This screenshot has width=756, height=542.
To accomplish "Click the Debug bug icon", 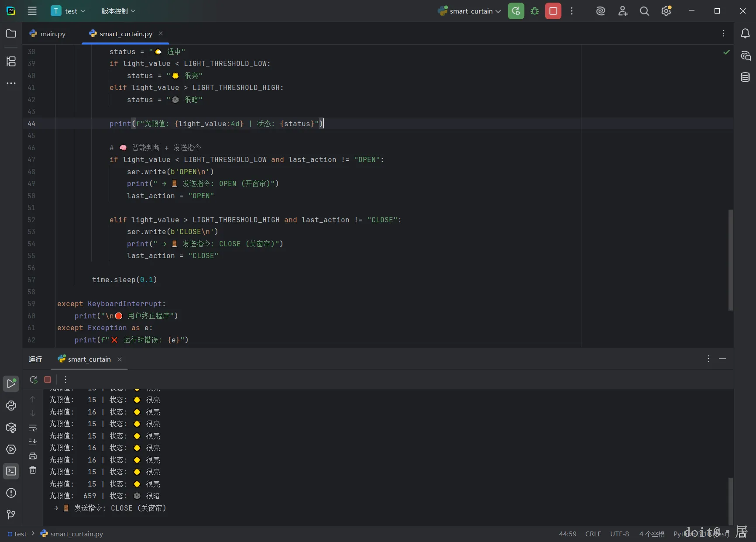I will click(535, 11).
